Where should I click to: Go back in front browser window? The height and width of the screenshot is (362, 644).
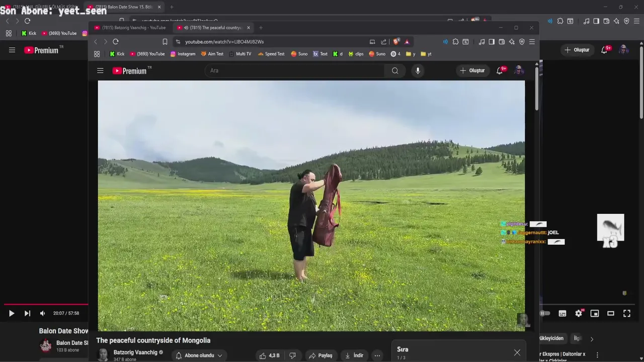point(96,42)
